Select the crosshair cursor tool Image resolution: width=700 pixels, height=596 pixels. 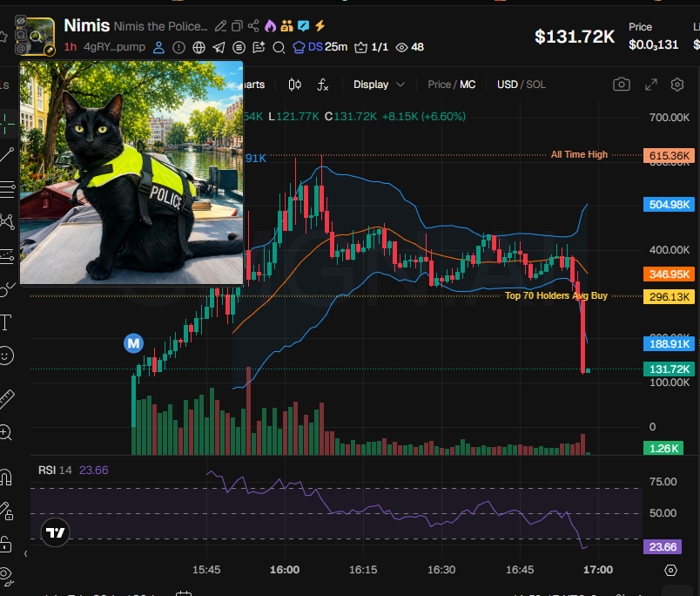(7, 124)
